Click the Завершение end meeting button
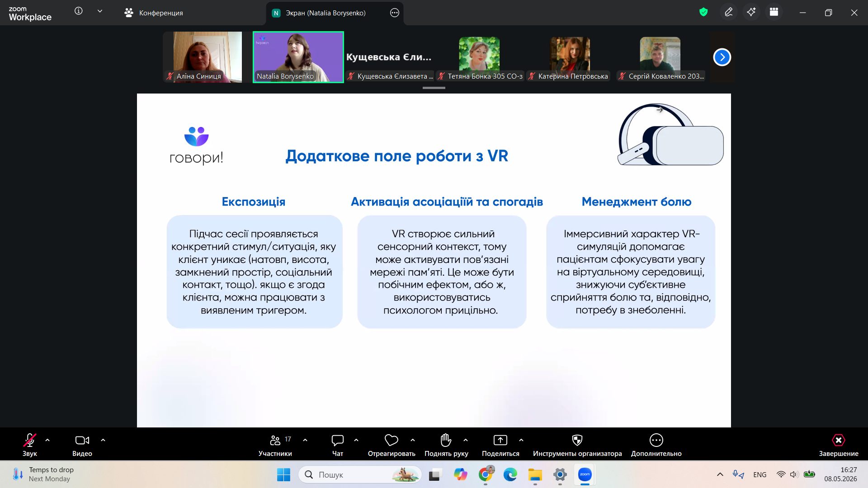 pyautogui.click(x=839, y=445)
